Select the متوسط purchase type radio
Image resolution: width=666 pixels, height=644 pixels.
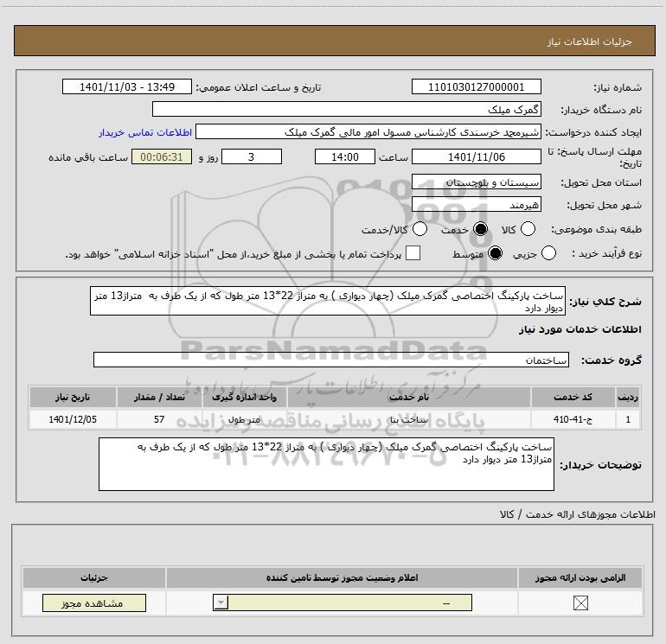click(x=495, y=253)
